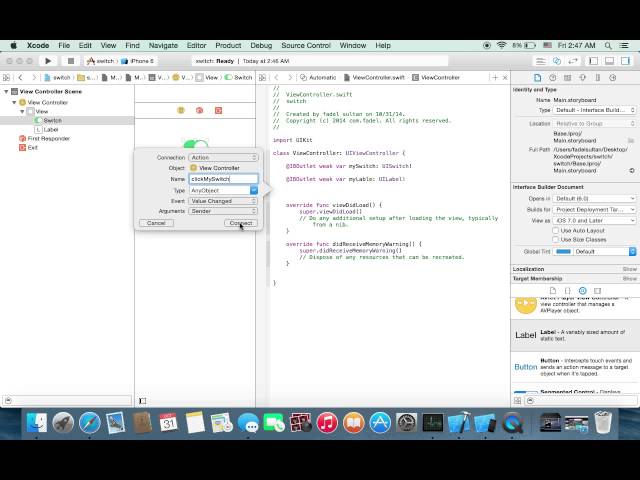
Task: Open the File inspector tab
Action: click(538, 78)
